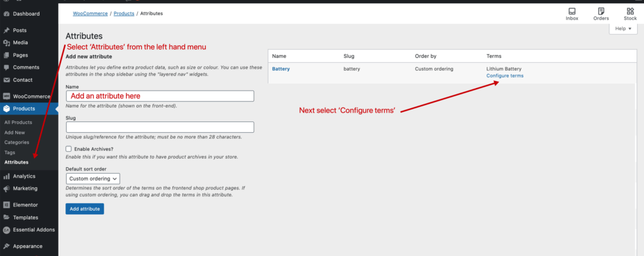Open the Default sort order dropdown
The image size is (644, 256).
93,179
